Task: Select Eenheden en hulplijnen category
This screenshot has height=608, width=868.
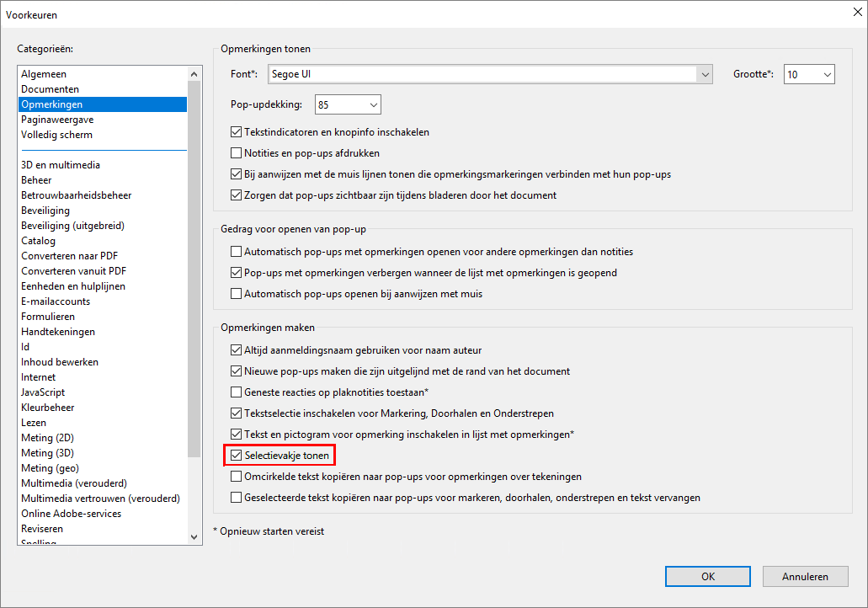Action: click(x=103, y=286)
